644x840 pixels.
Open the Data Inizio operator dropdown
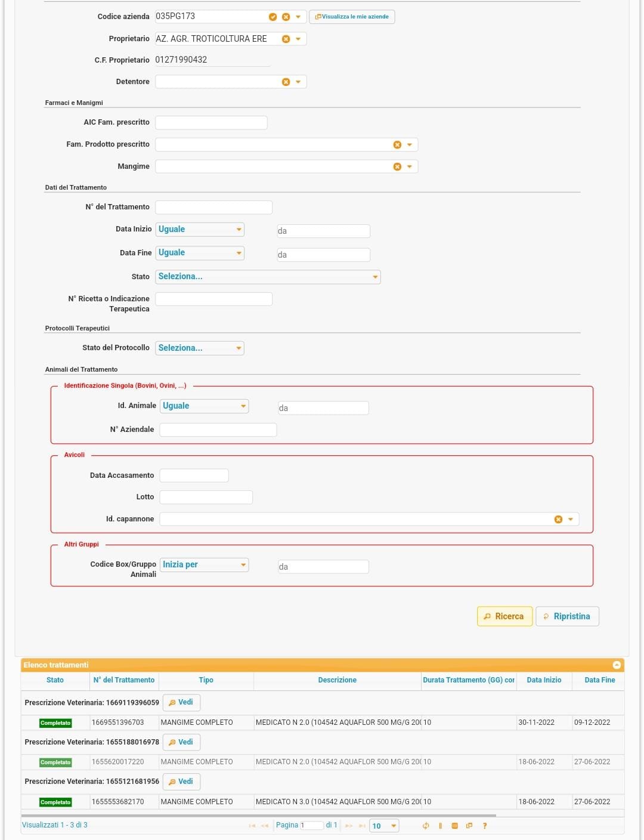click(x=200, y=229)
